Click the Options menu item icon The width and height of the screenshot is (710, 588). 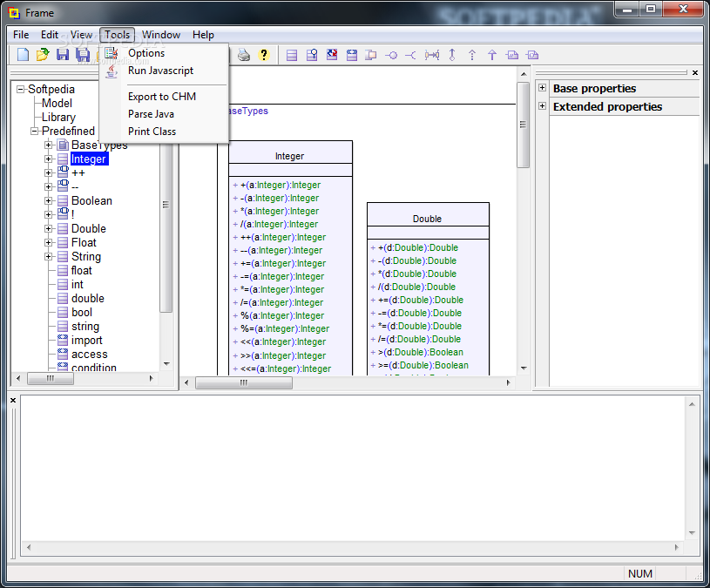point(112,53)
